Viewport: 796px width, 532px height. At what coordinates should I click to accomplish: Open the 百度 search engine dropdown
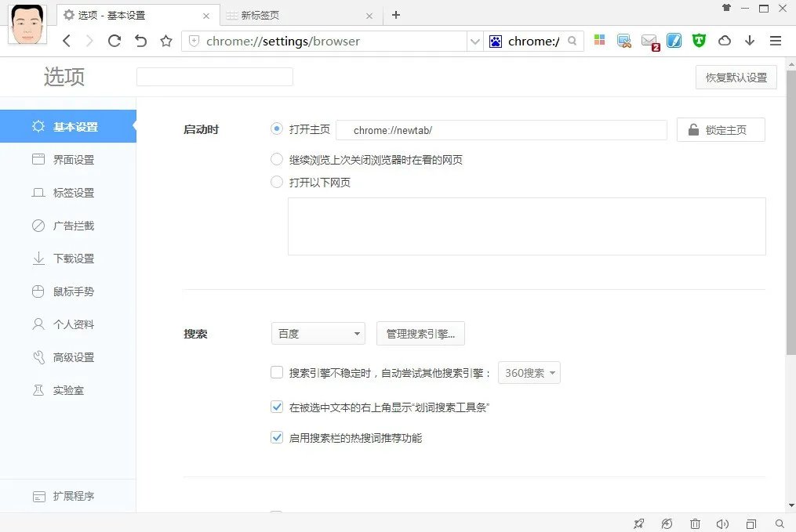318,333
